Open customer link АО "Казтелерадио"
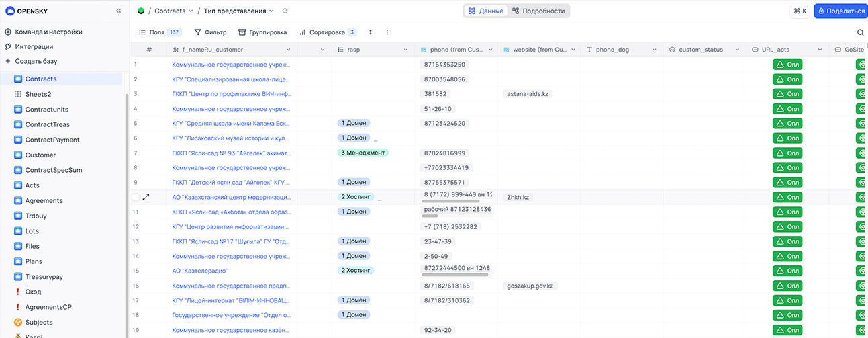 [200, 271]
